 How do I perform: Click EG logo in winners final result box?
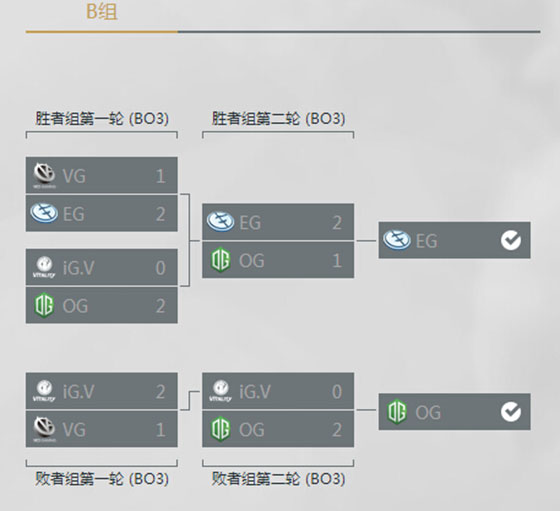click(x=397, y=240)
